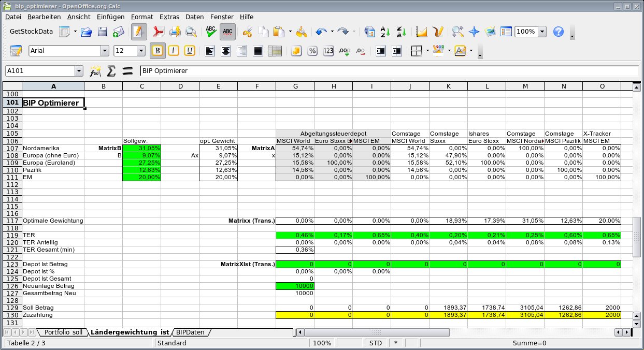
Task: Show Draw functions icon
Action: (x=438, y=32)
